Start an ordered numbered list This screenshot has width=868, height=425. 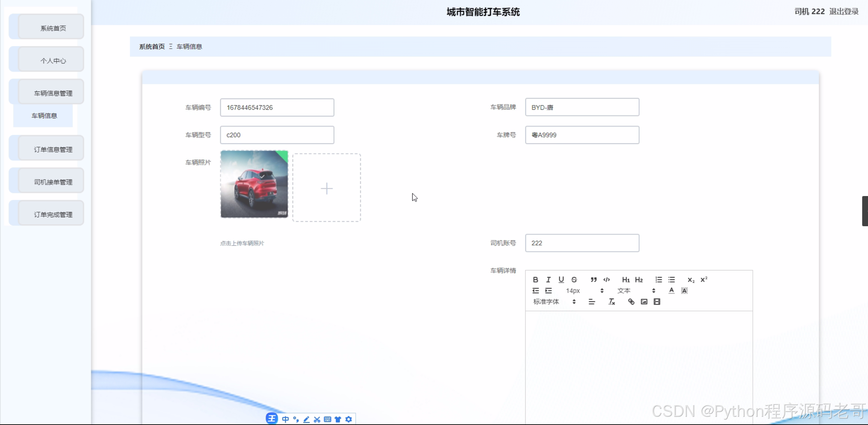coord(658,280)
